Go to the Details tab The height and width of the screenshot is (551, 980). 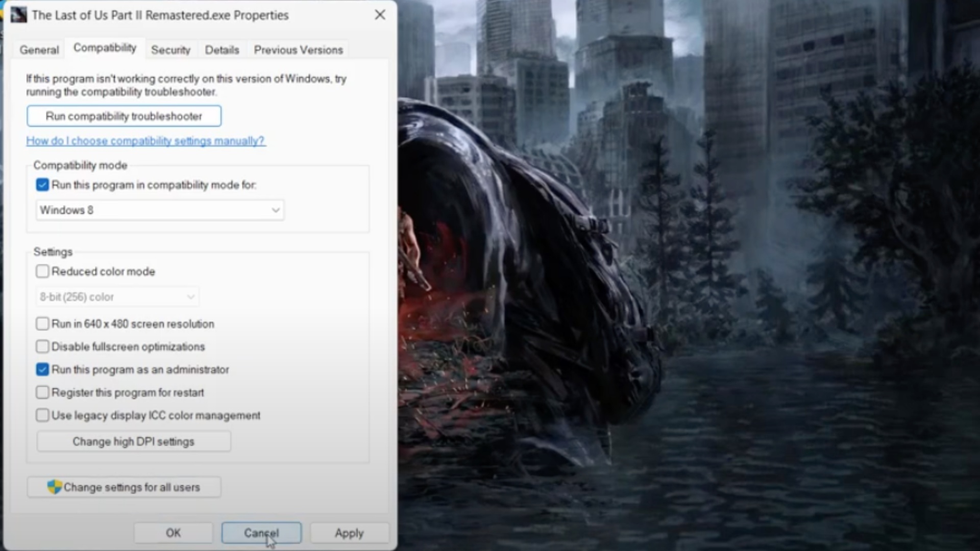pyautogui.click(x=222, y=50)
